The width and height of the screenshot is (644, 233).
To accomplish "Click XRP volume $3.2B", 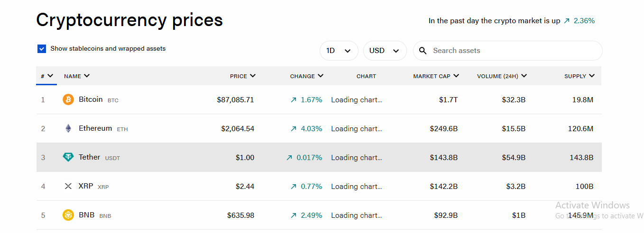I will click(x=516, y=187).
